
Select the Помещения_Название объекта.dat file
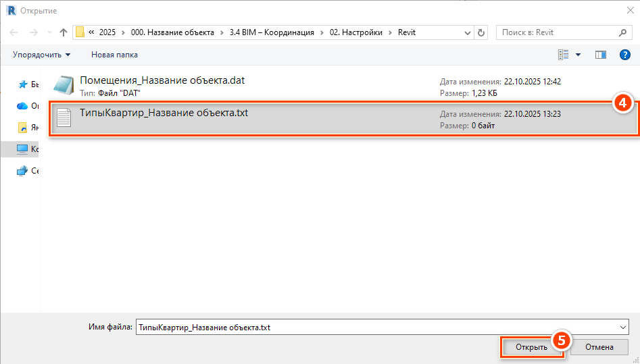pos(162,80)
